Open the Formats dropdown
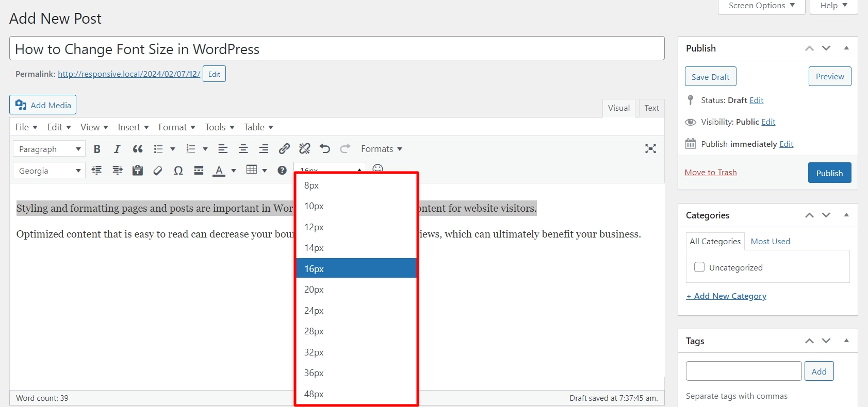This screenshot has width=868, height=407. [382, 149]
